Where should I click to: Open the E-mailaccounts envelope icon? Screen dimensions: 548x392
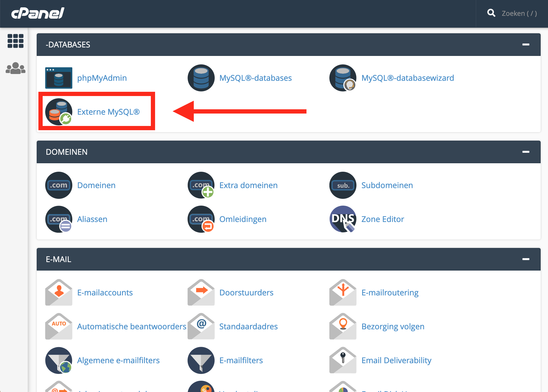pyautogui.click(x=59, y=293)
